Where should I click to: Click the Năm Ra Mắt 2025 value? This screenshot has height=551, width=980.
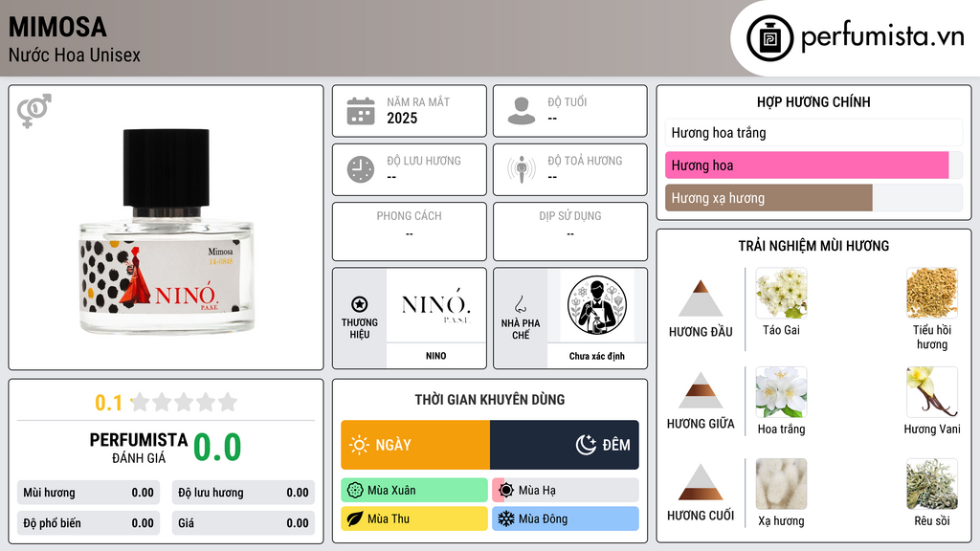[x=402, y=118]
